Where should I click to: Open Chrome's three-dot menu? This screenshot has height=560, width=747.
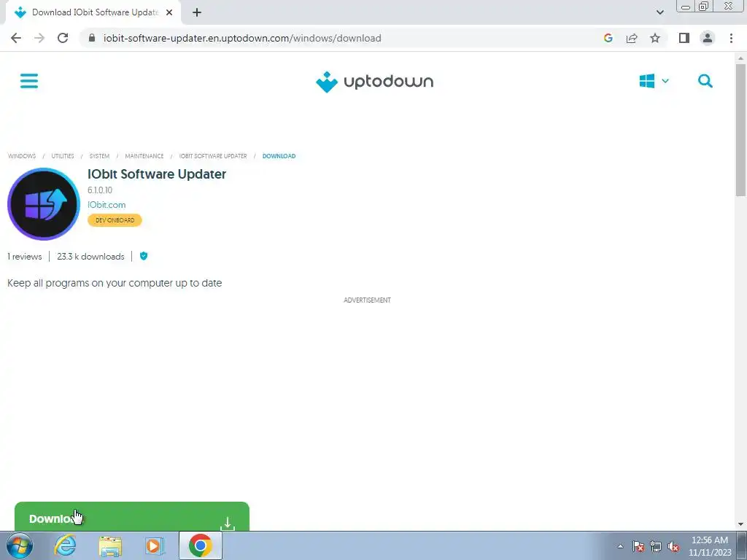click(x=731, y=38)
